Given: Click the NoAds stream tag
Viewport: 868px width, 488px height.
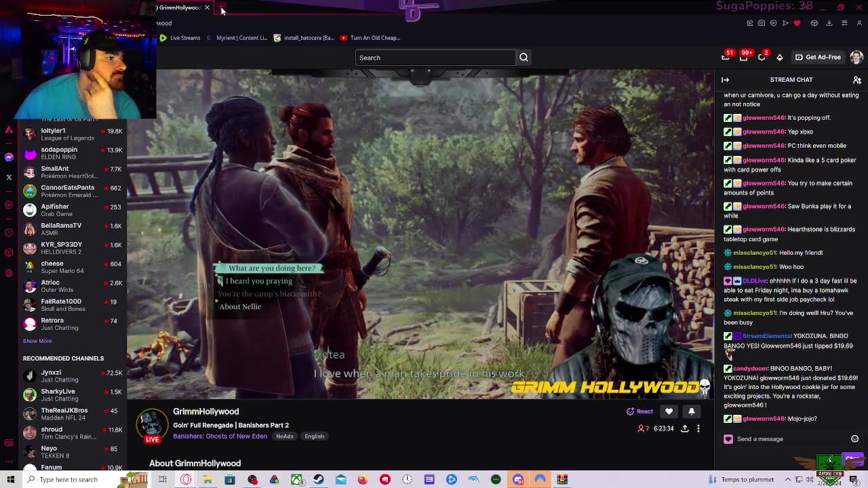Looking at the screenshot, I should click(x=285, y=436).
